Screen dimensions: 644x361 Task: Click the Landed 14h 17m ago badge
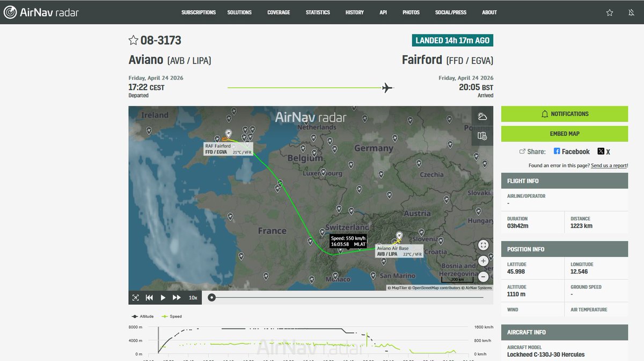click(452, 40)
